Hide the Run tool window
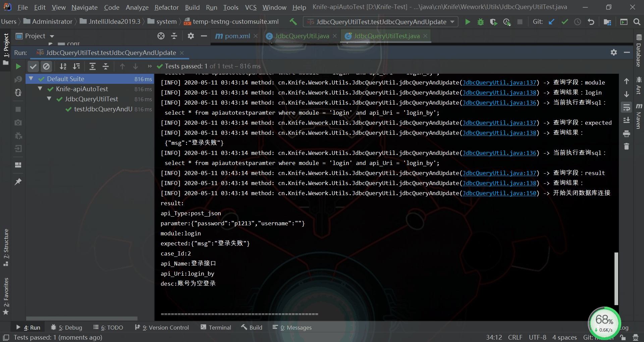The image size is (644, 342). 627,52
